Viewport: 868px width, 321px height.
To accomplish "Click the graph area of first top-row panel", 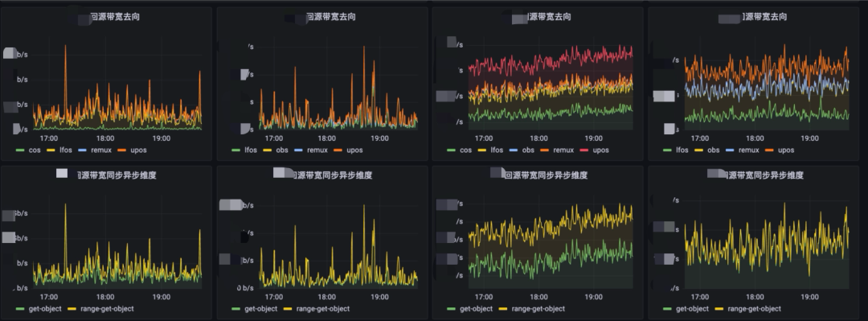I will (x=117, y=83).
